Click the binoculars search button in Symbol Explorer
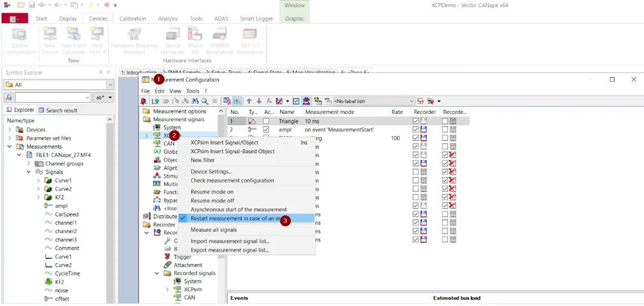Image resolution: width=644 pixels, height=306 pixels. (x=8, y=98)
